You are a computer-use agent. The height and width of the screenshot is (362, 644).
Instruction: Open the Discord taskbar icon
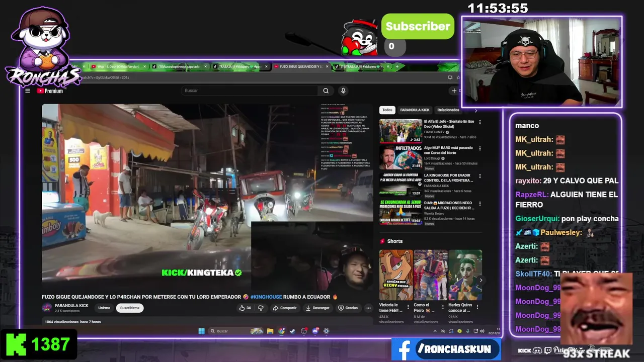(315, 331)
